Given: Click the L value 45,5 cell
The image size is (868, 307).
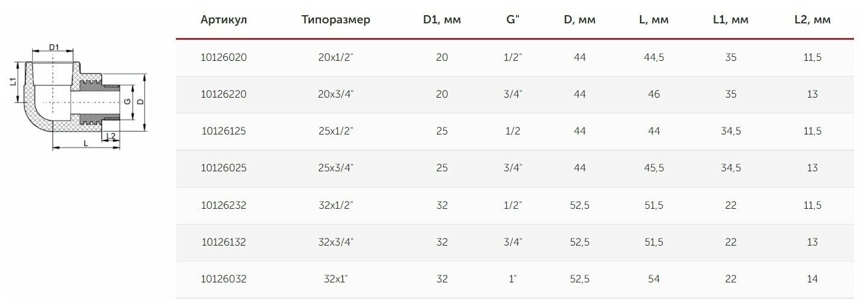Looking at the screenshot, I should click(653, 168).
